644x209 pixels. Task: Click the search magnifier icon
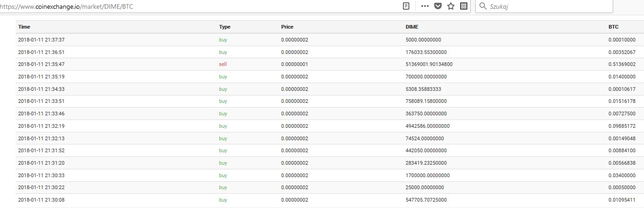[483, 6]
